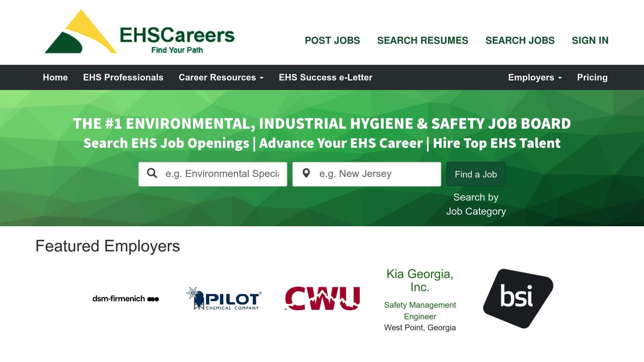Open the dsm-firmenich employer logo
Screen dimensions: 644x362
125,299
